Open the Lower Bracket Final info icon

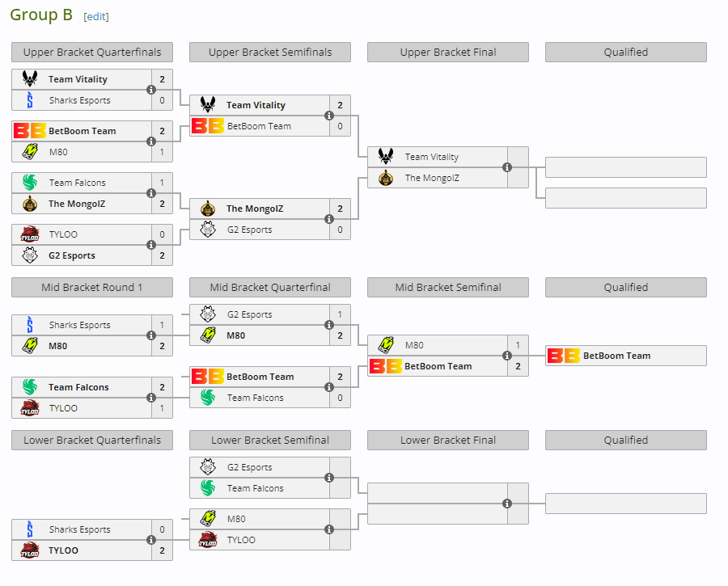(x=507, y=504)
